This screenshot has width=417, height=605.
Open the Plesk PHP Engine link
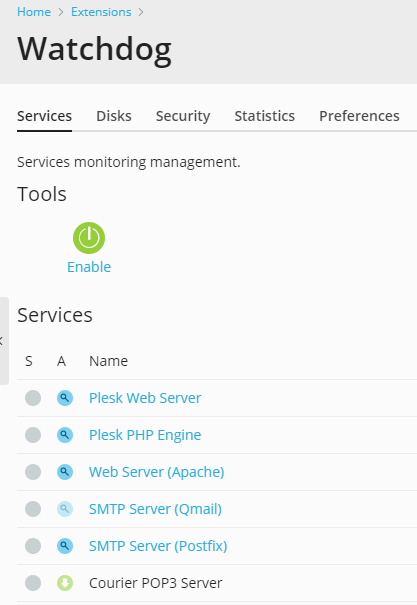[x=145, y=435]
